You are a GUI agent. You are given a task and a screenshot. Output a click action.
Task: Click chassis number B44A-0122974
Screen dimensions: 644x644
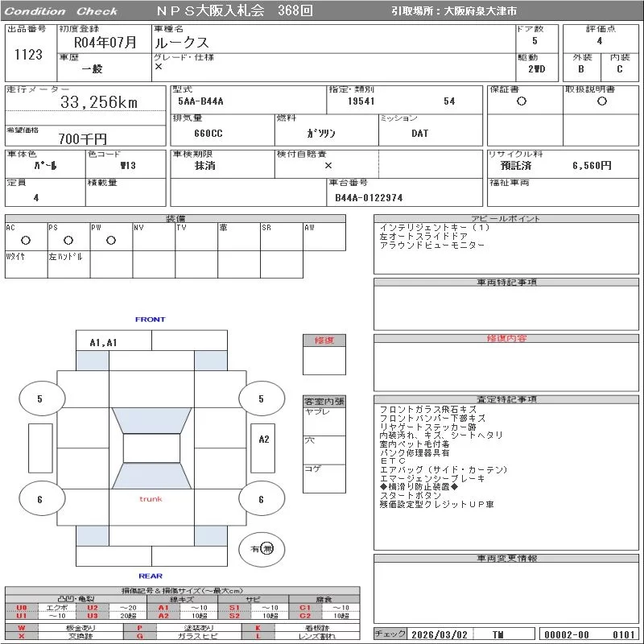coord(369,197)
